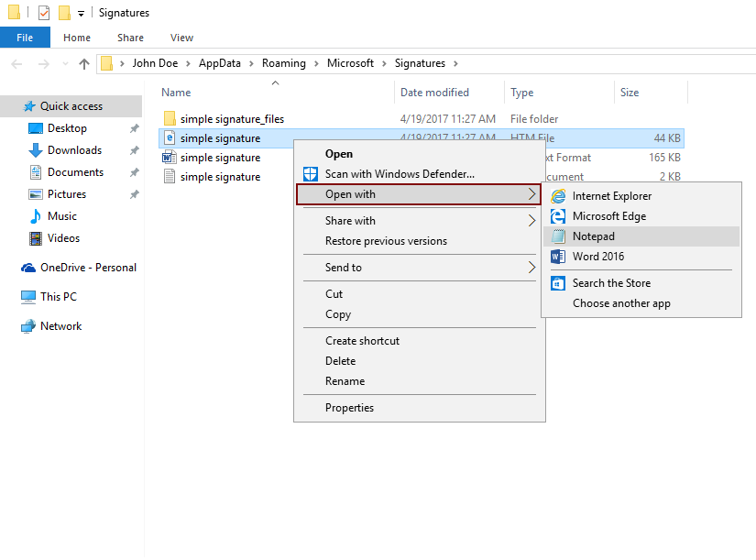
Task: Expand the chevron after John Doe in path
Action: click(188, 63)
